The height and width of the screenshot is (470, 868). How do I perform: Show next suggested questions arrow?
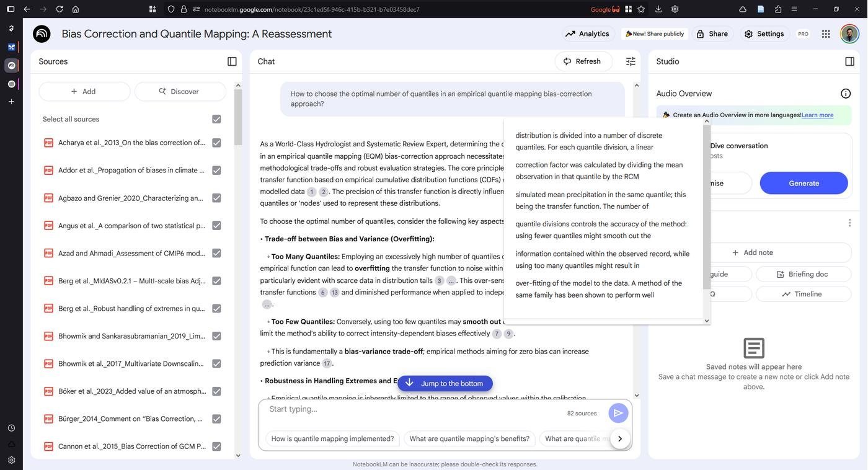click(x=619, y=439)
